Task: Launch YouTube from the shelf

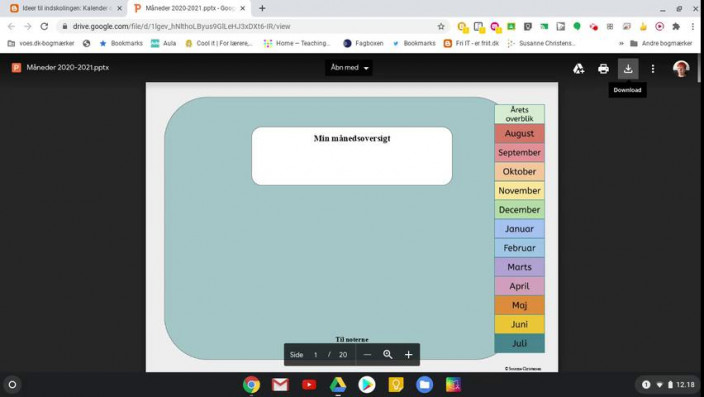Action: [x=309, y=385]
